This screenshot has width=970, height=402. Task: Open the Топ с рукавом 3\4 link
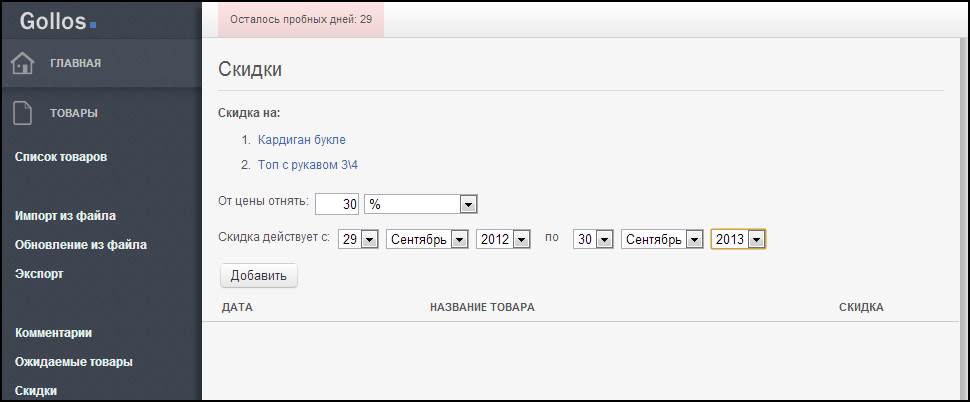click(x=308, y=165)
